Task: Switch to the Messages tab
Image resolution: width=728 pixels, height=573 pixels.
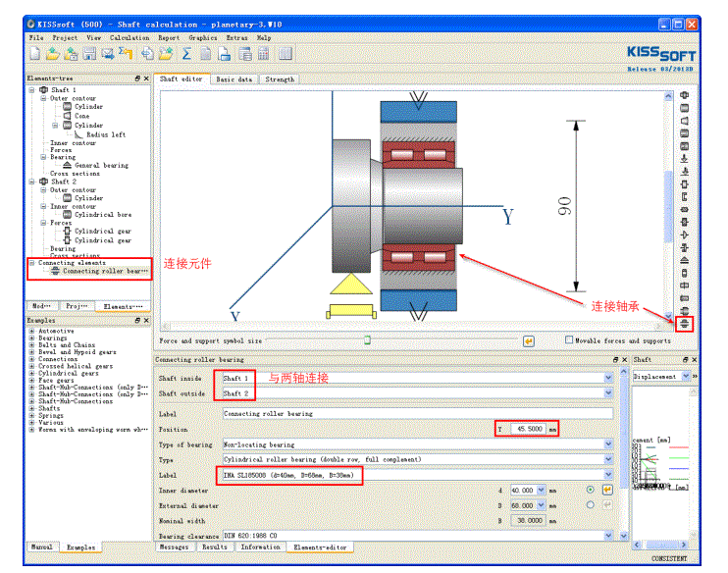Action: click(x=174, y=547)
